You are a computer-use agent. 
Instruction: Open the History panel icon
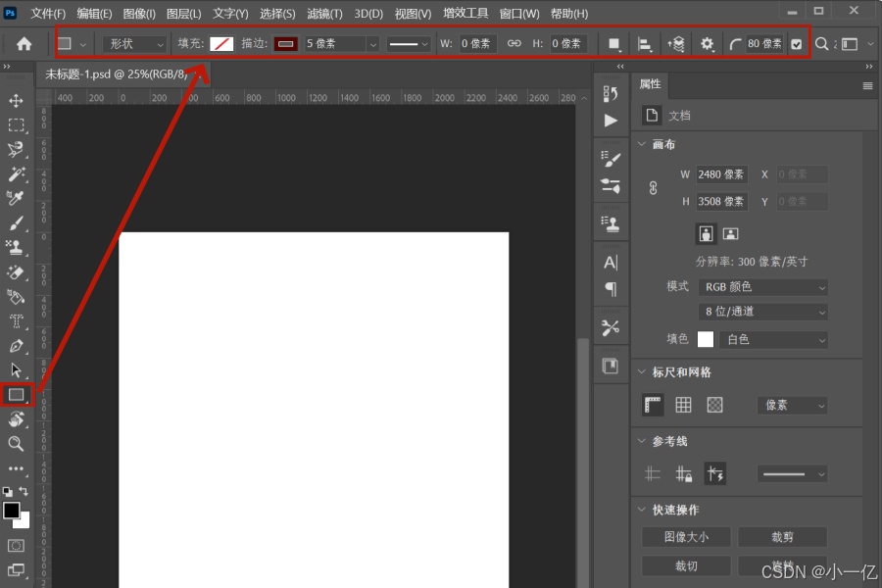tap(611, 94)
